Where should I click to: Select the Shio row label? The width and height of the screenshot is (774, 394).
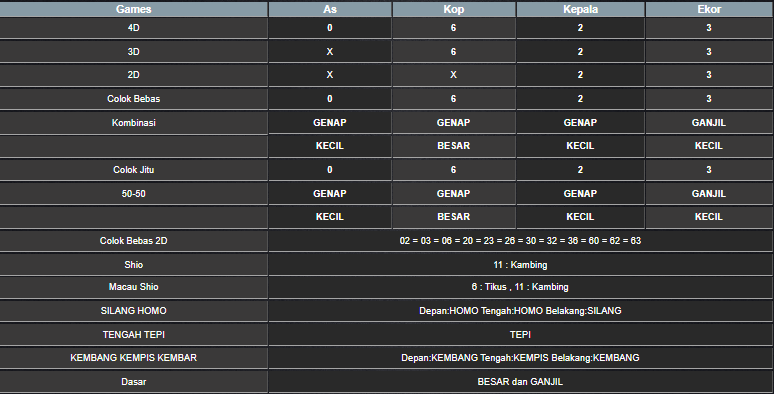tap(133, 265)
